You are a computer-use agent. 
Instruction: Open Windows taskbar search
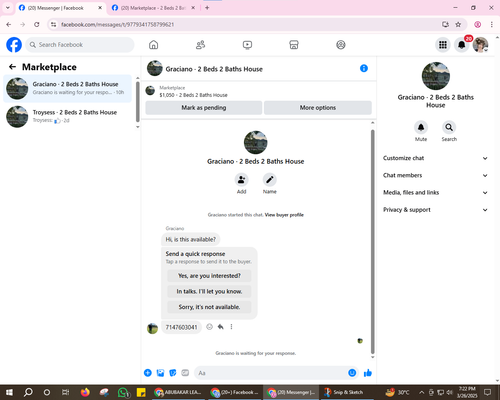point(28,392)
